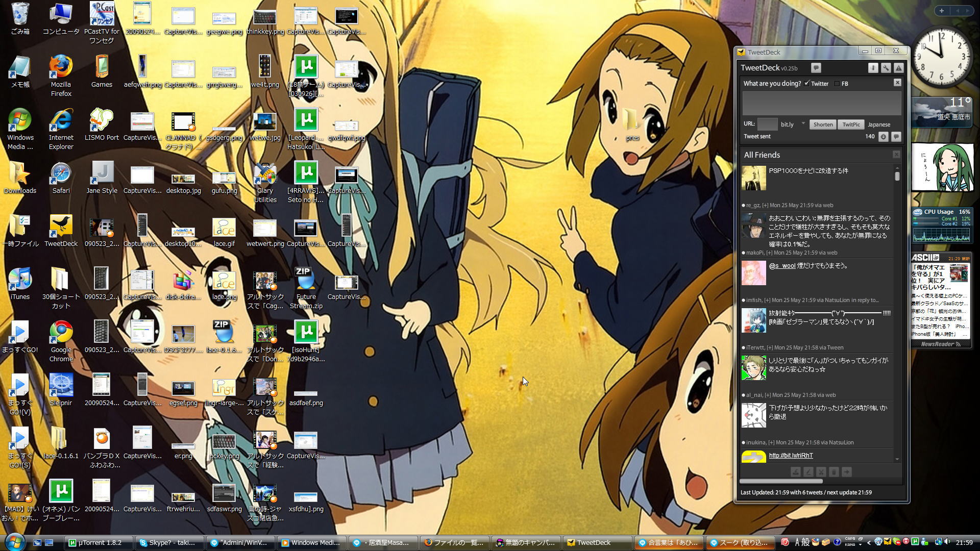Click the tweet text input area
Viewport: 980px width, 551px height.
coord(821,103)
